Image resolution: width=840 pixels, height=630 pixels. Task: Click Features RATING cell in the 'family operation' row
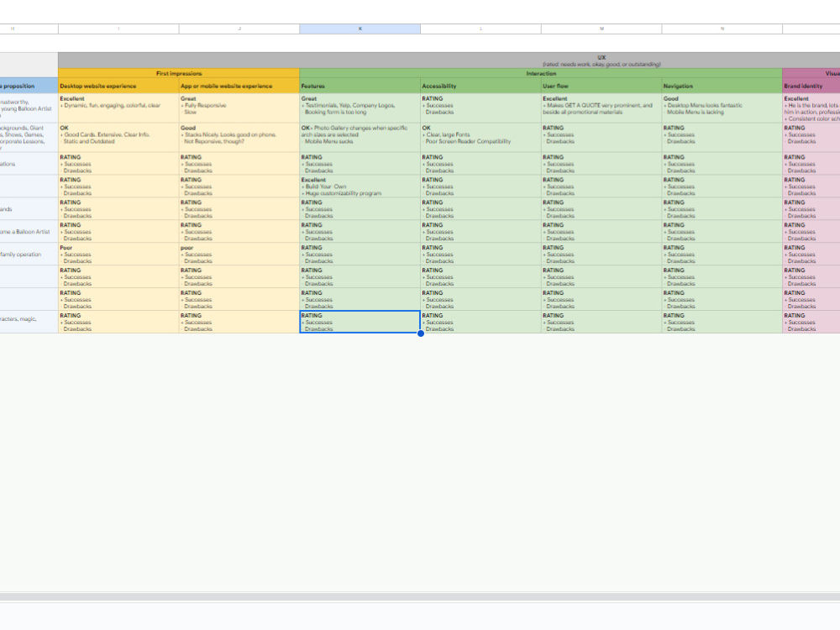click(360, 254)
